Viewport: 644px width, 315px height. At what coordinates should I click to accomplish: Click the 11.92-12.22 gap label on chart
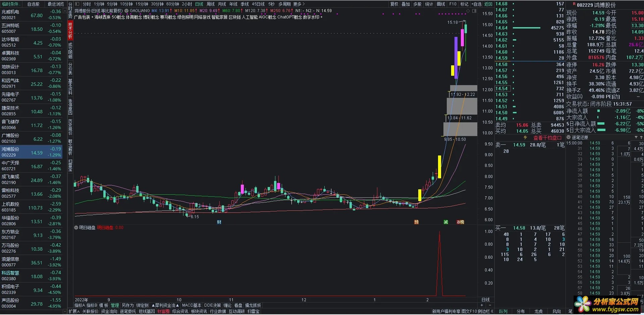pos(463,94)
